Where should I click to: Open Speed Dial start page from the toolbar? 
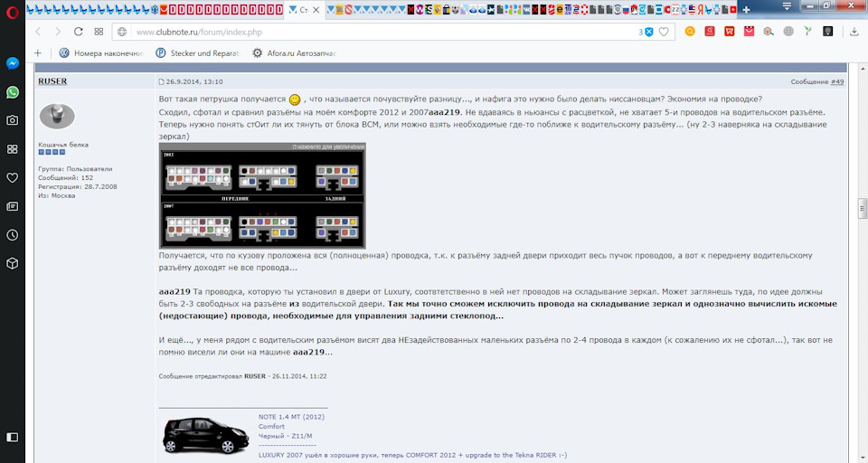click(x=99, y=33)
